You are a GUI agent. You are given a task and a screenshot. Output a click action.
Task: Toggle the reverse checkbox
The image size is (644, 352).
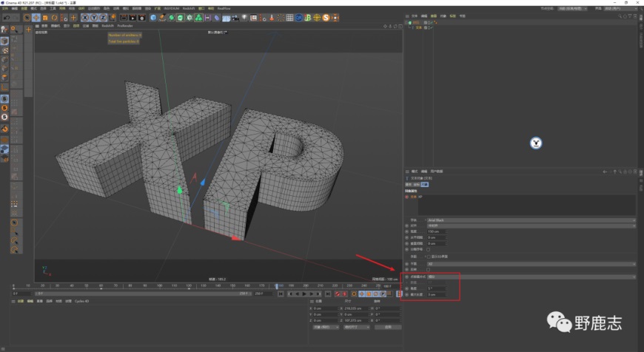428,269
